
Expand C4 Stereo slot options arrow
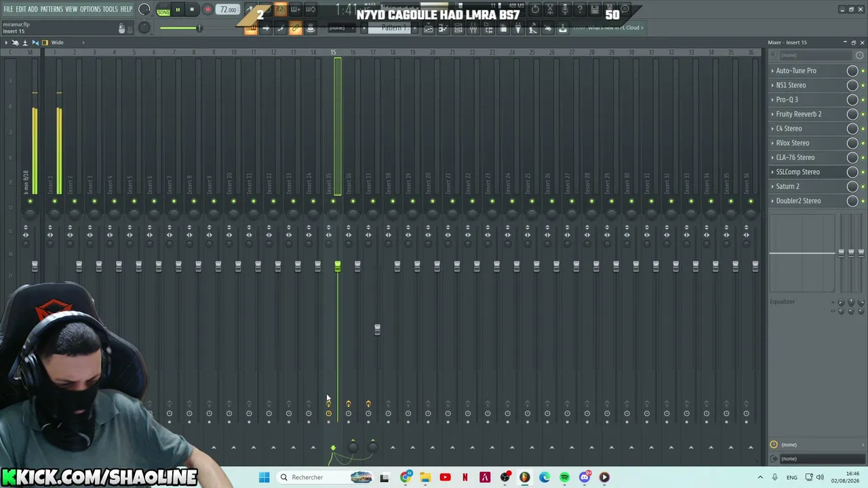pyautogui.click(x=772, y=129)
